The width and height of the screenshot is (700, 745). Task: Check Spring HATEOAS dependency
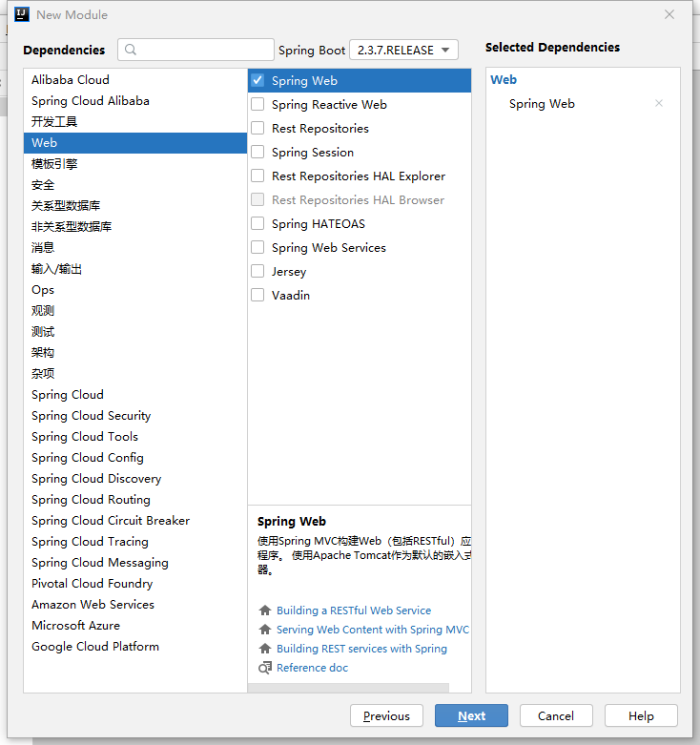(257, 223)
